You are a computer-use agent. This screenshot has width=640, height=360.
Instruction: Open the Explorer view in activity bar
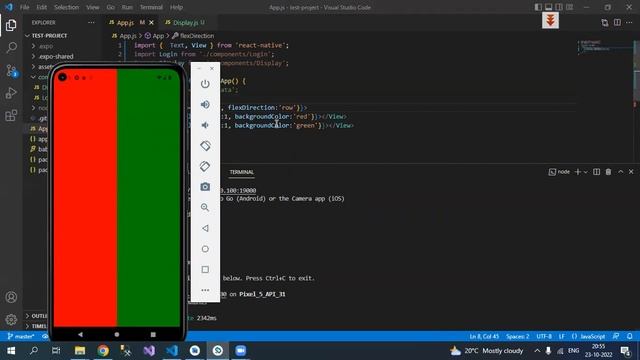pos(11,25)
